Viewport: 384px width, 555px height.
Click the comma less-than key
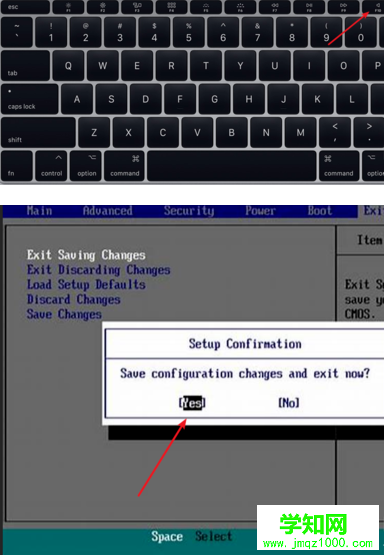click(x=334, y=133)
